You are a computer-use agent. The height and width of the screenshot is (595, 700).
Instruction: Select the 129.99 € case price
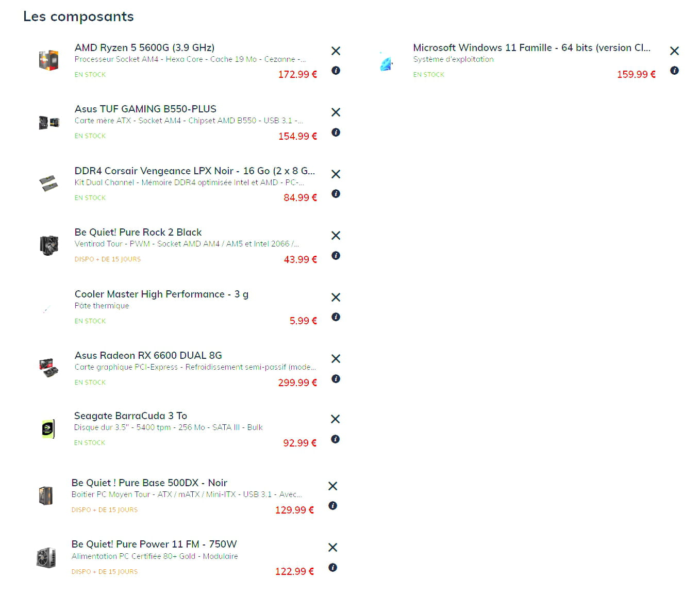coord(294,510)
